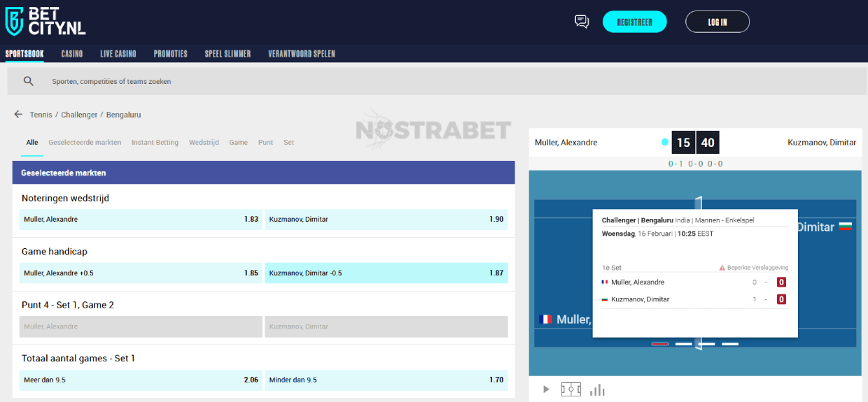Screen dimensions: 868x402
Task: Click Kuzmanov, Dimitar row in match card
Action: pyautogui.click(x=695, y=299)
